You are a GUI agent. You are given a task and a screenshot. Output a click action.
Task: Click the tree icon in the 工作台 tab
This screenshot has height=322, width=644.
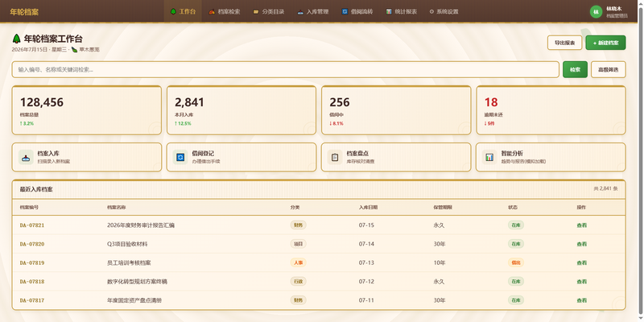point(173,11)
